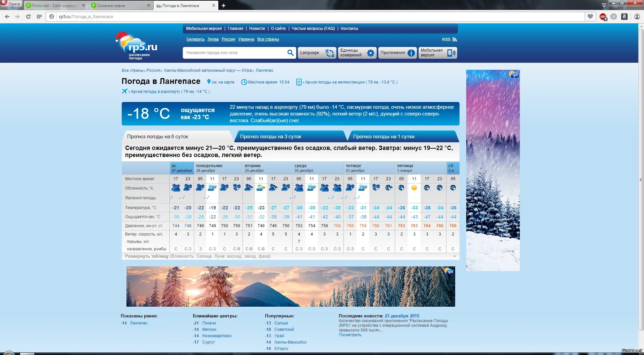Screen dimensions: 644x355
Task: Click the snowy forest side banner
Action: [493, 170]
